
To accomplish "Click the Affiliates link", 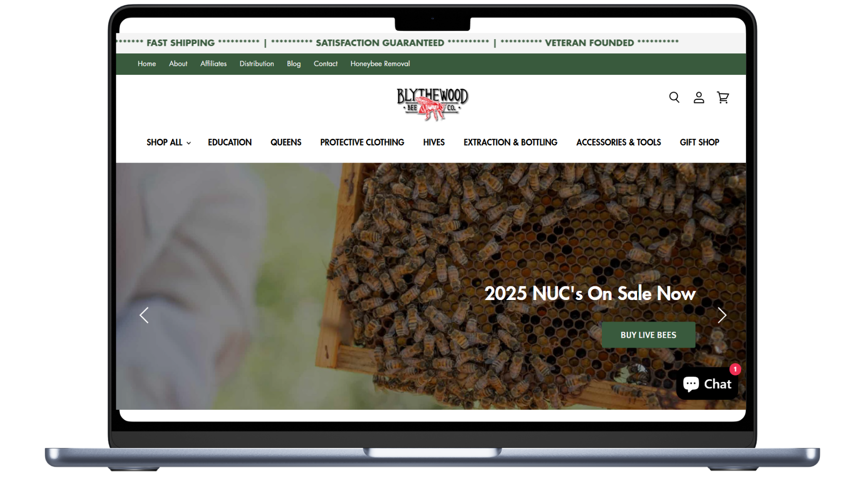I will [213, 63].
